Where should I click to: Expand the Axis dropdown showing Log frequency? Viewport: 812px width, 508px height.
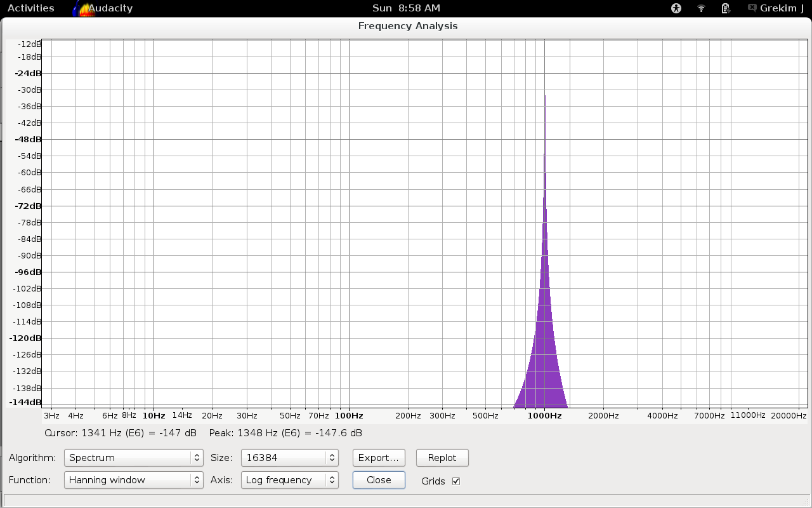(x=289, y=480)
